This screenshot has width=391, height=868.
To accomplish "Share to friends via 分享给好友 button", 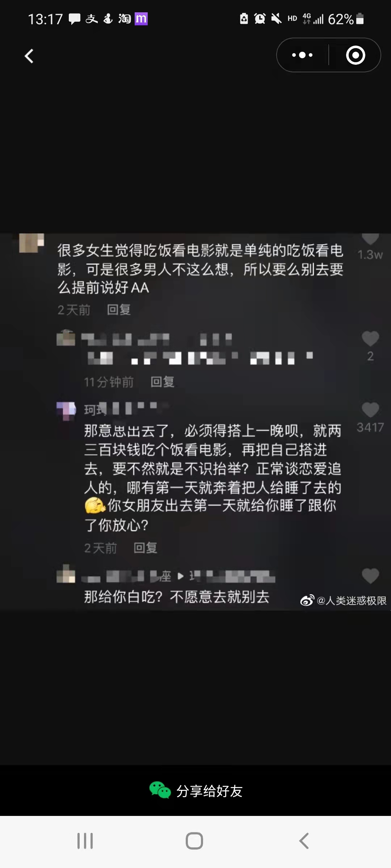I will [x=196, y=791].
